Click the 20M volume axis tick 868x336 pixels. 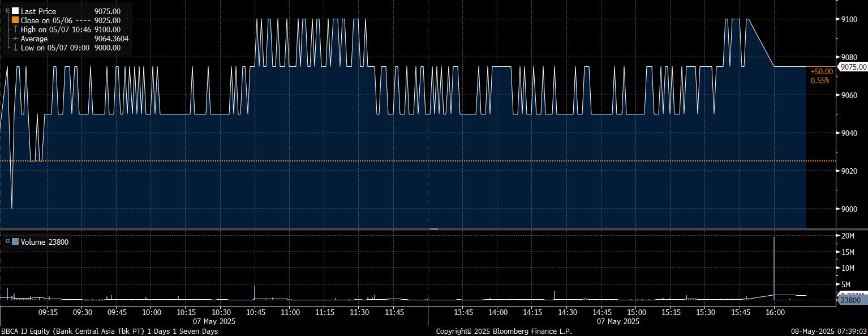848,235
